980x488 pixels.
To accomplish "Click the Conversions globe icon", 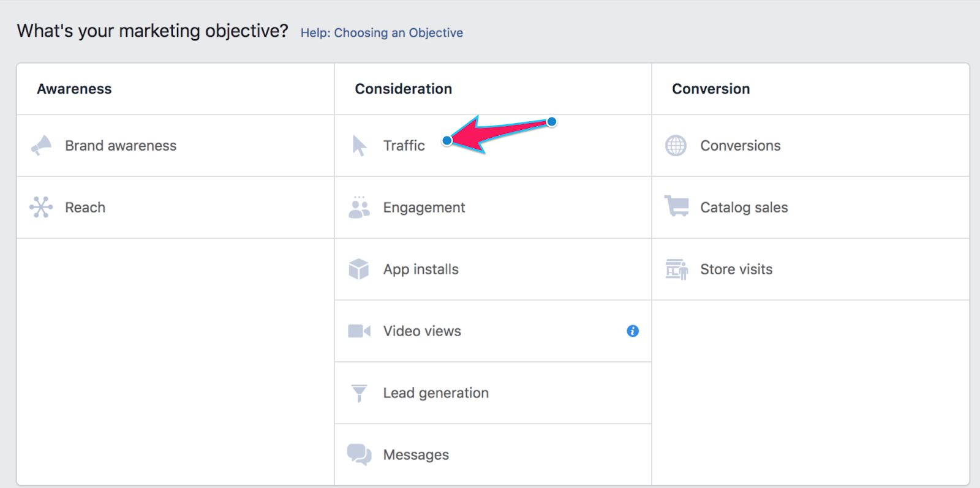I will point(676,146).
